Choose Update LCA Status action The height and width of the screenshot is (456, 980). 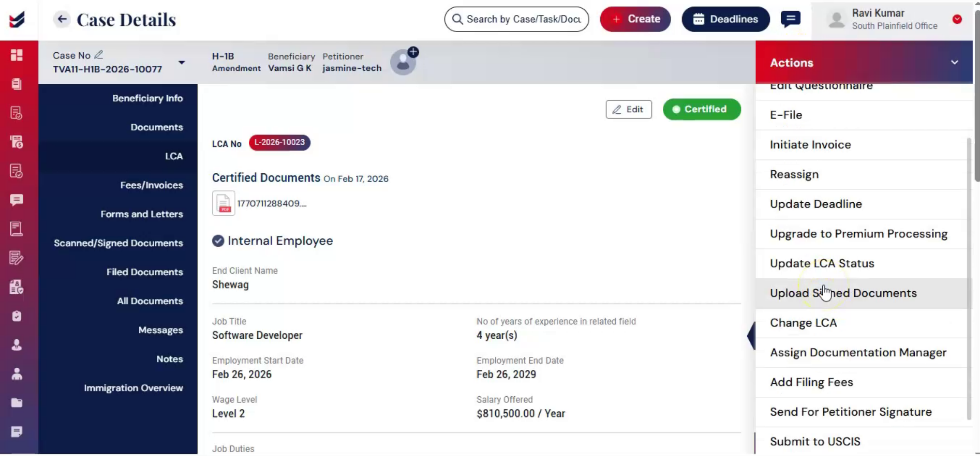click(x=861, y=264)
